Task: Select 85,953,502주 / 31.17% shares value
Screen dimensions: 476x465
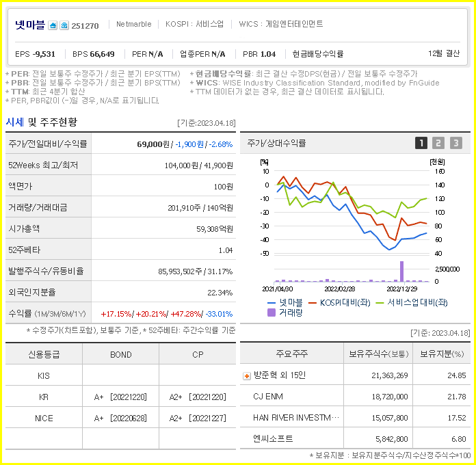Action: [196, 271]
